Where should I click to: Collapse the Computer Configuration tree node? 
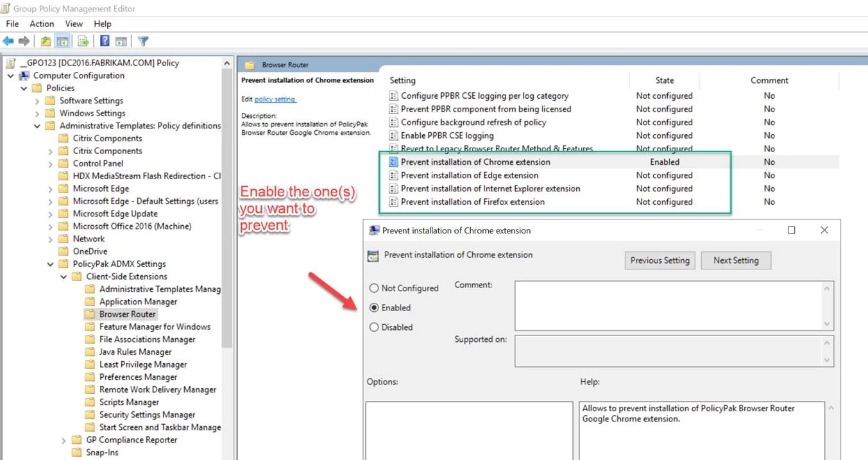pos(11,76)
